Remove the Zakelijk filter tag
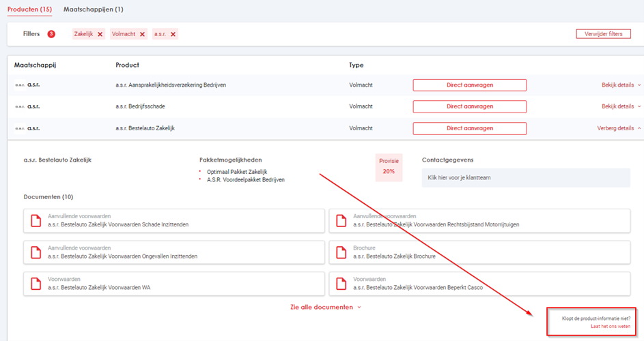This screenshot has height=341, width=644. coord(100,34)
